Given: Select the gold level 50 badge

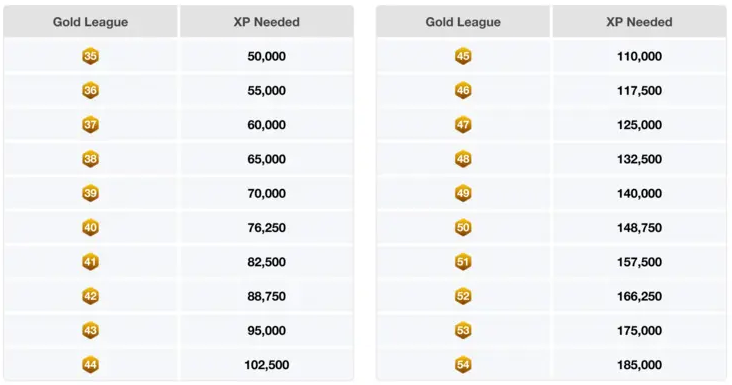Looking at the screenshot, I should point(463,227).
